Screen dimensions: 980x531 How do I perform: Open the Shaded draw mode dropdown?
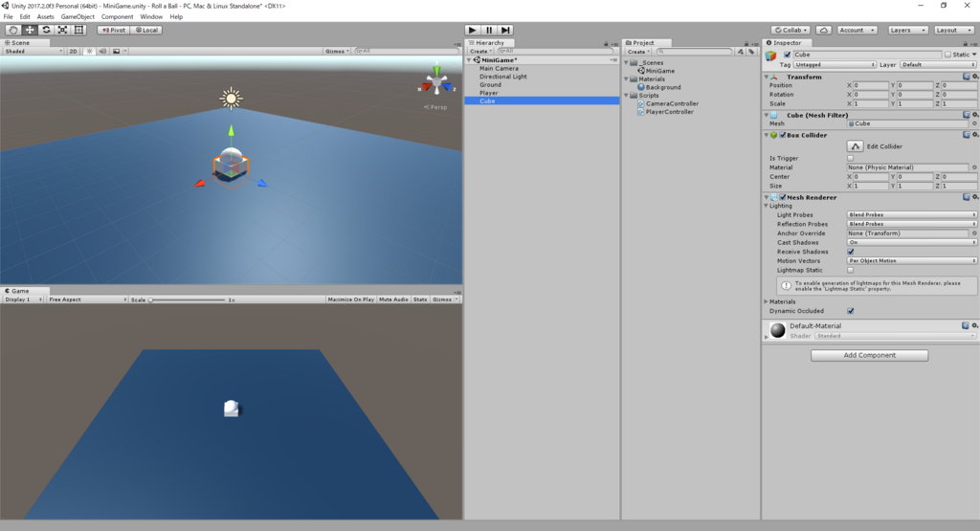(33, 52)
